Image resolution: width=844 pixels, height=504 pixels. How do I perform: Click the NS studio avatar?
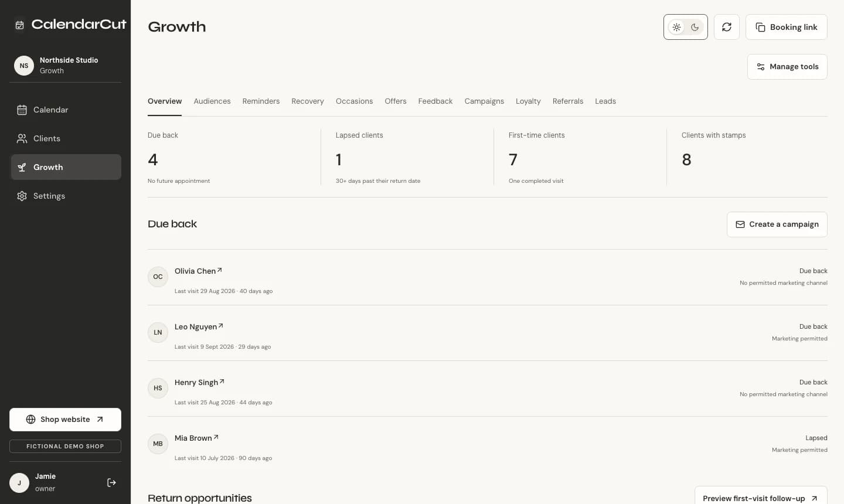coord(24,66)
